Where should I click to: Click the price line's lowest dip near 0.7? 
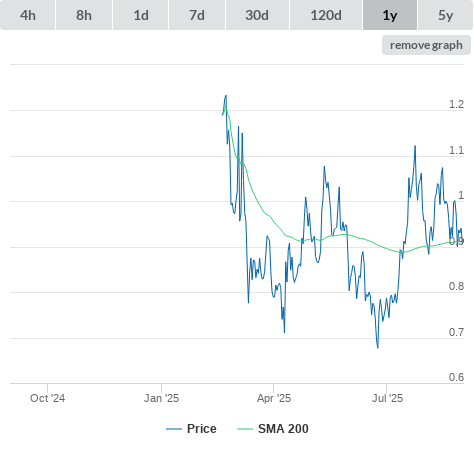click(x=378, y=347)
